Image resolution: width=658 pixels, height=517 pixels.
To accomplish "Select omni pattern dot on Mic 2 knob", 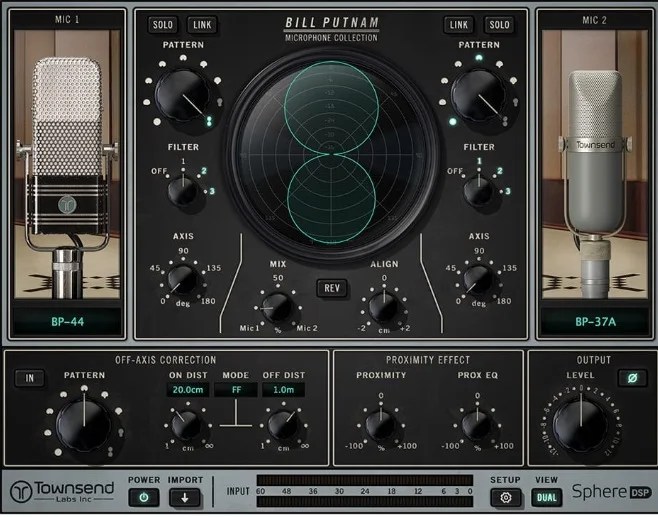I will click(x=453, y=122).
